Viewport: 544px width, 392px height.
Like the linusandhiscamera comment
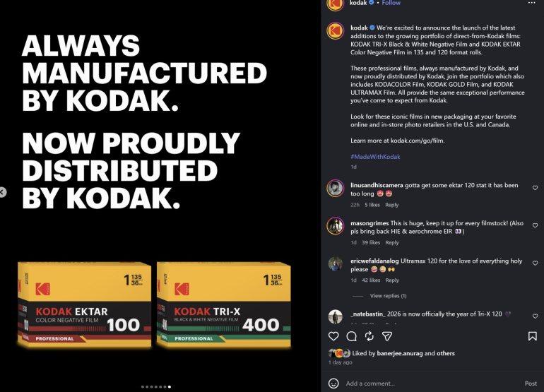[x=533, y=188]
